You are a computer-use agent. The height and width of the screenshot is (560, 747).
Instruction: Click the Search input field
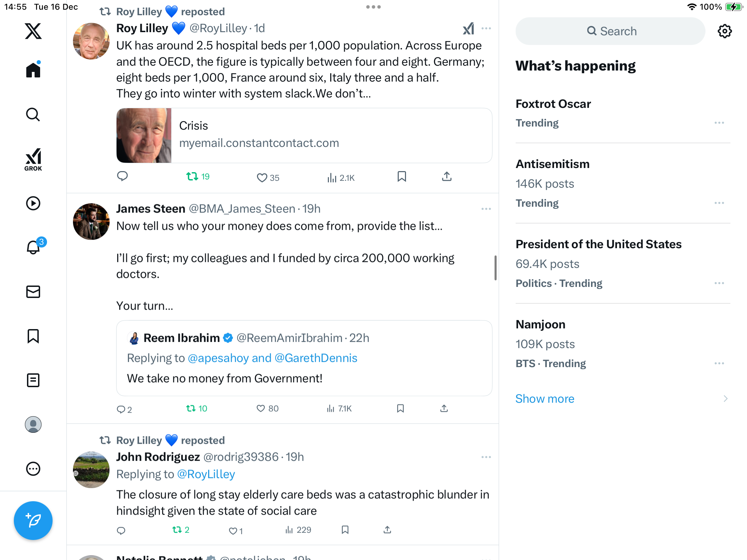point(610,31)
